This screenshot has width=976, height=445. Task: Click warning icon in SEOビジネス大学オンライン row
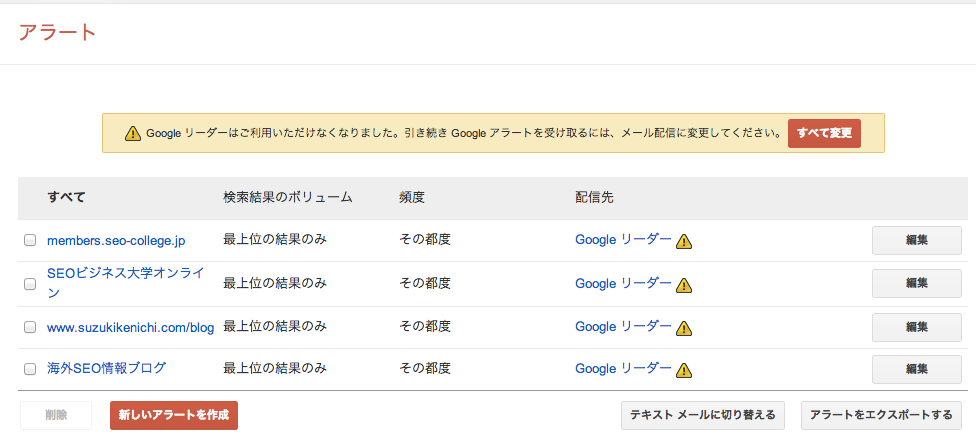tap(684, 285)
